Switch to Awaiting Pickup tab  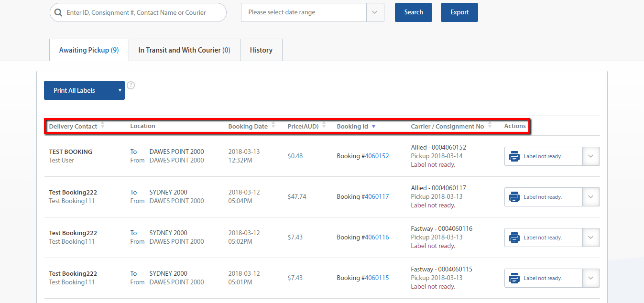click(89, 50)
